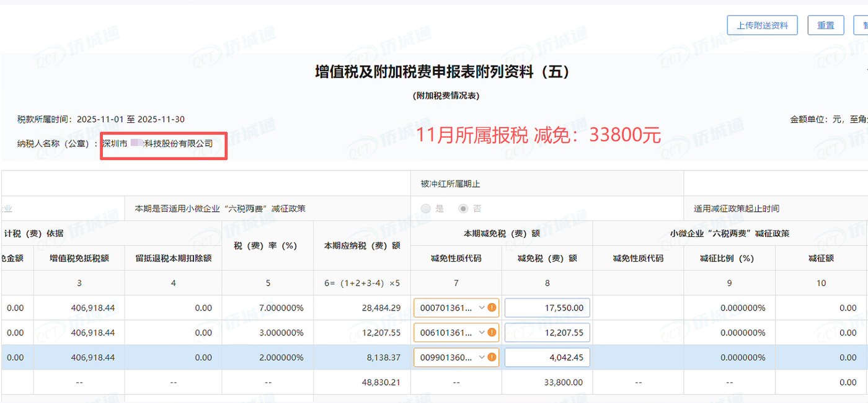Click the total 48,830.21 cell

point(362,383)
